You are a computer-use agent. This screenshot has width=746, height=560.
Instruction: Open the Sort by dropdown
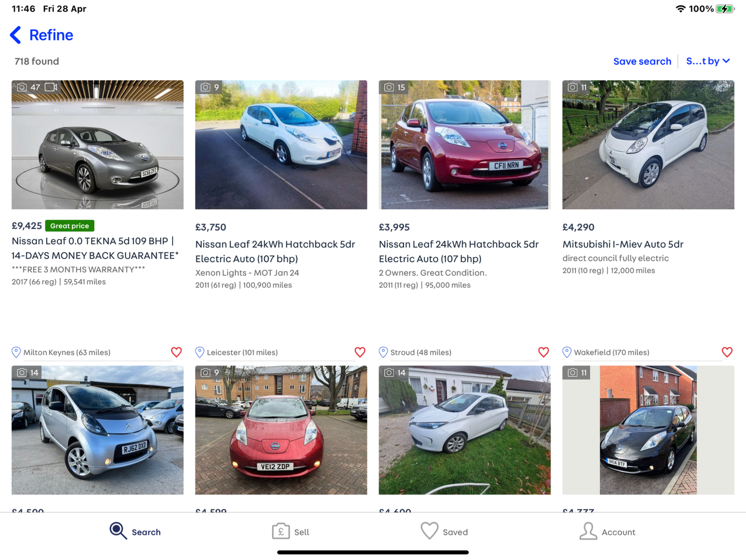pyautogui.click(x=708, y=61)
